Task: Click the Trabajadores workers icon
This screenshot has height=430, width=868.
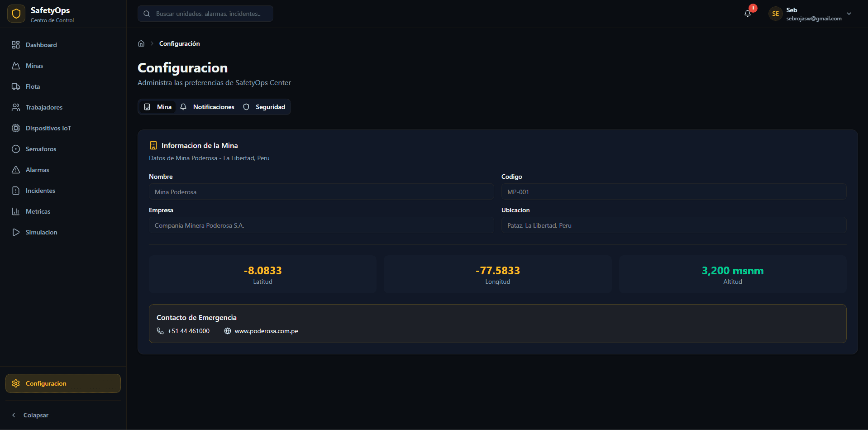Action: point(16,107)
